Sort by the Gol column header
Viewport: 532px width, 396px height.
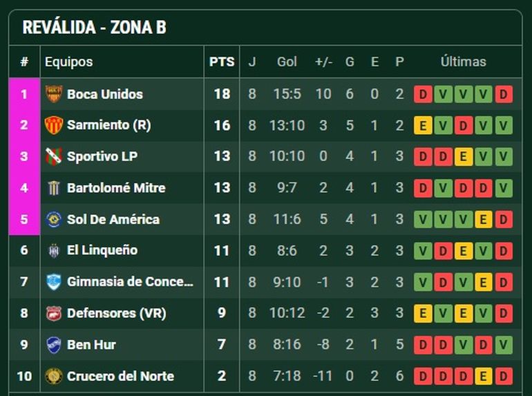point(287,62)
